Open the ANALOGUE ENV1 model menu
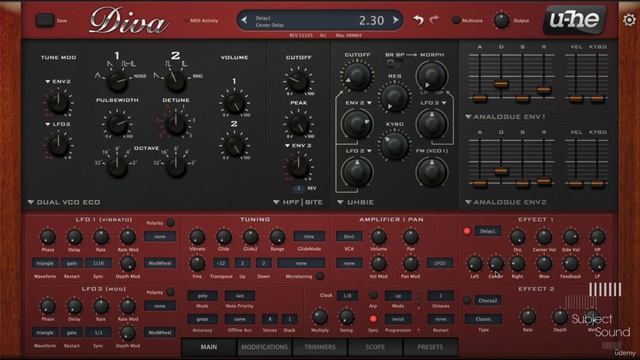 click(x=505, y=117)
